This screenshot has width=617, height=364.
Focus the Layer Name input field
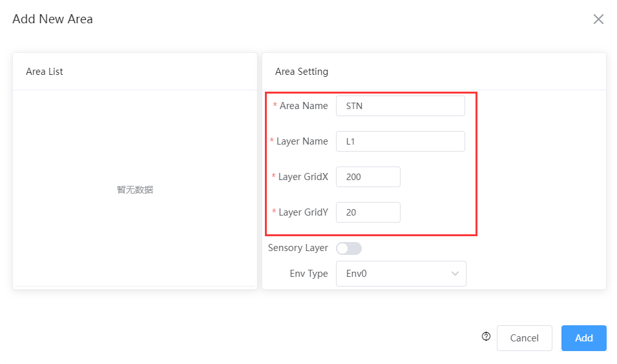click(x=400, y=141)
